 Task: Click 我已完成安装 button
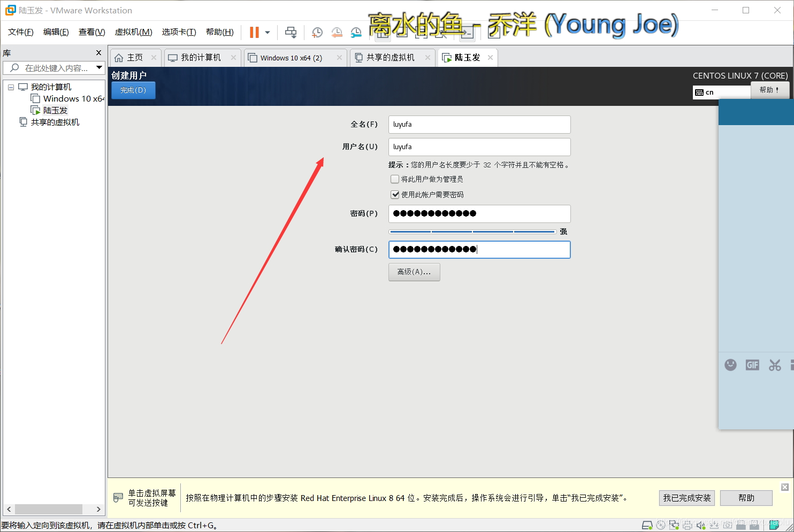coord(687,498)
